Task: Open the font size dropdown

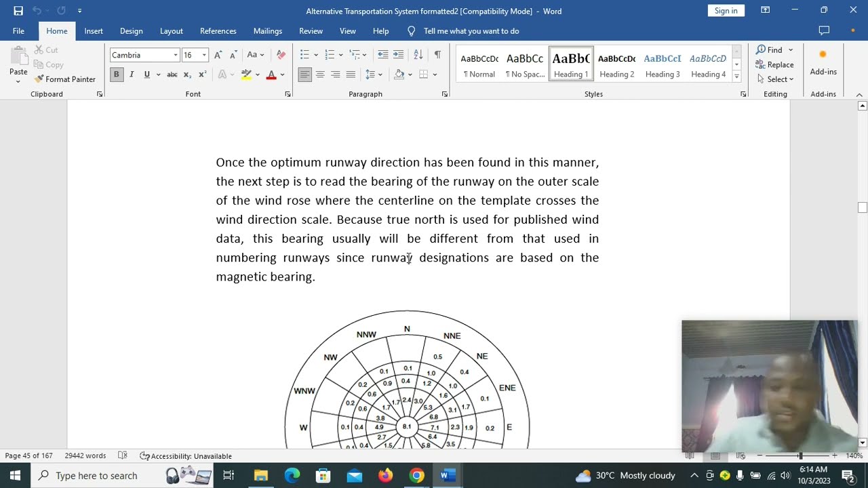Action: click(204, 55)
